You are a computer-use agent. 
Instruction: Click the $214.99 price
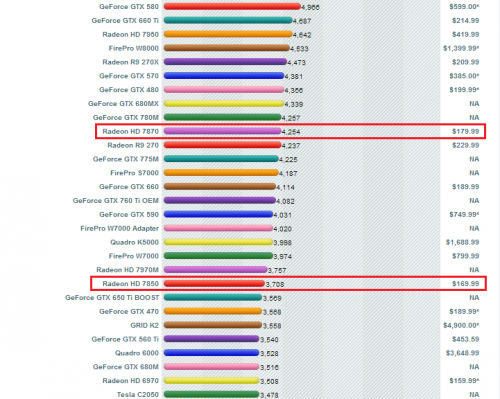point(465,21)
